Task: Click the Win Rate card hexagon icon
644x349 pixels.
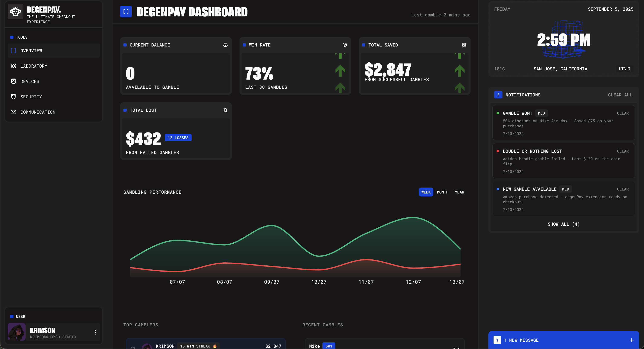Action: tap(345, 45)
